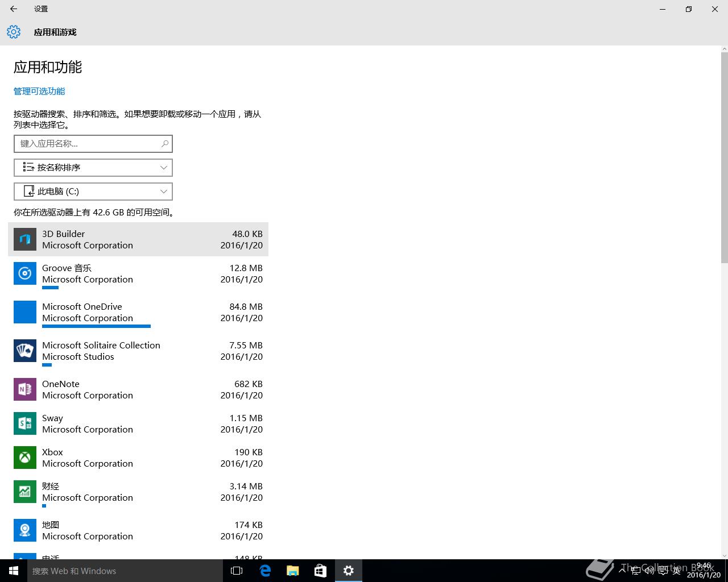The width and height of the screenshot is (728, 582).
Task: Click the Sway green icon
Action: [x=25, y=423]
